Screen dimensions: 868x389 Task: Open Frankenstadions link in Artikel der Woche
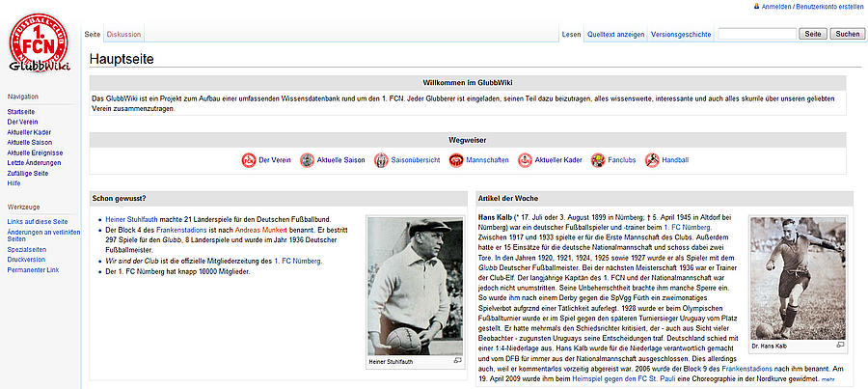point(746,369)
